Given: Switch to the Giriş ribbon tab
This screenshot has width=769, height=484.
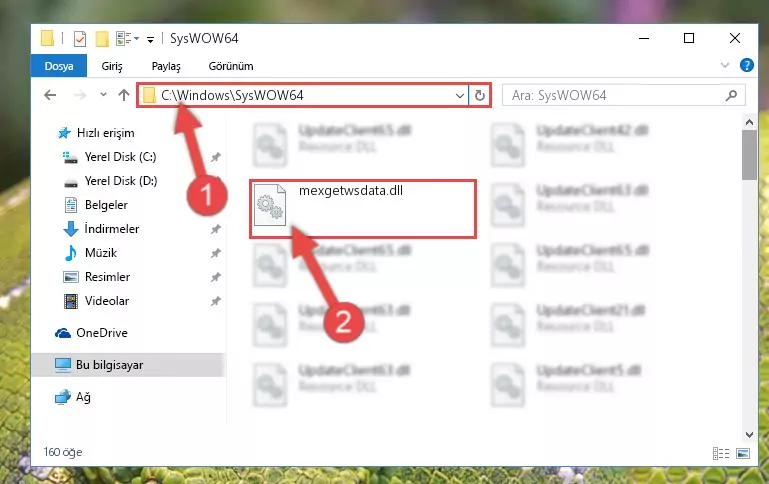Looking at the screenshot, I should coord(112,66).
